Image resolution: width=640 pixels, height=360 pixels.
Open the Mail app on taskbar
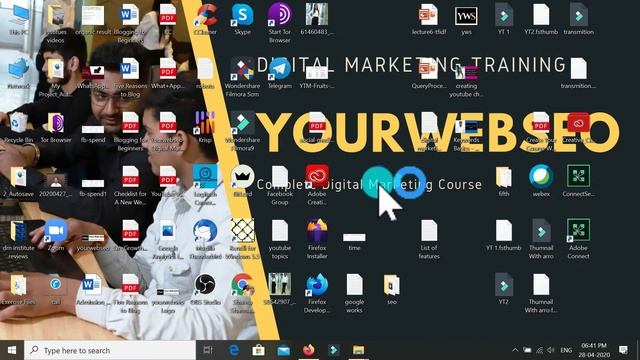[x=283, y=350]
